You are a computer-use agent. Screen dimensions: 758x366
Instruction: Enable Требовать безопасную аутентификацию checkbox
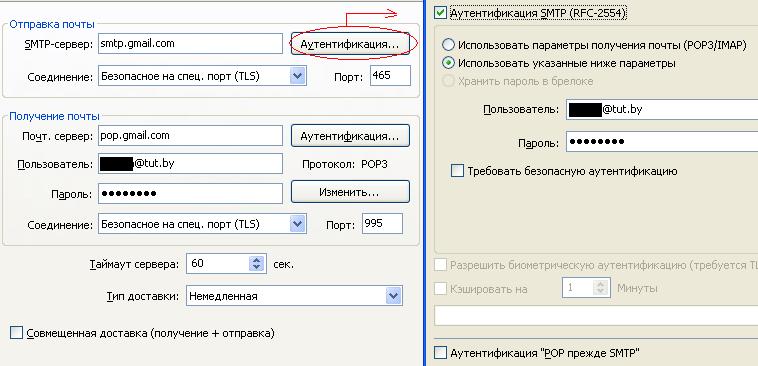[457, 171]
